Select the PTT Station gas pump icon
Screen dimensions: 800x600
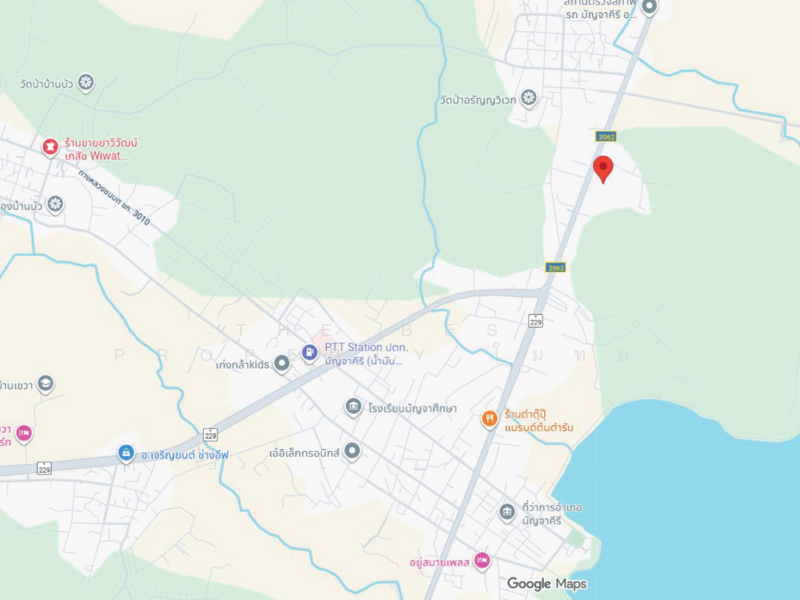tap(310, 353)
